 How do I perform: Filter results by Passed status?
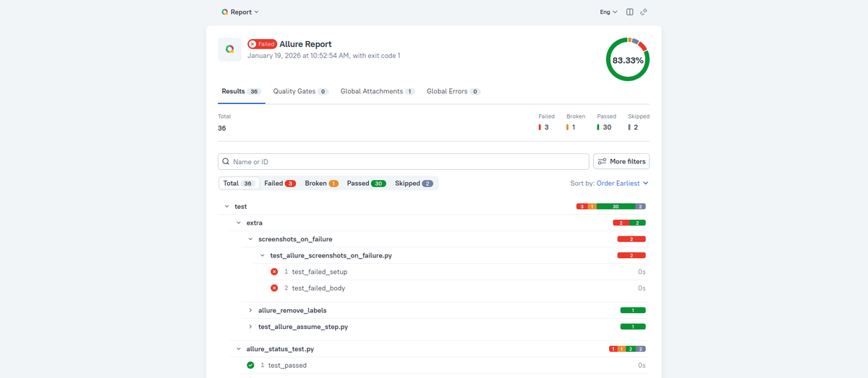point(365,184)
